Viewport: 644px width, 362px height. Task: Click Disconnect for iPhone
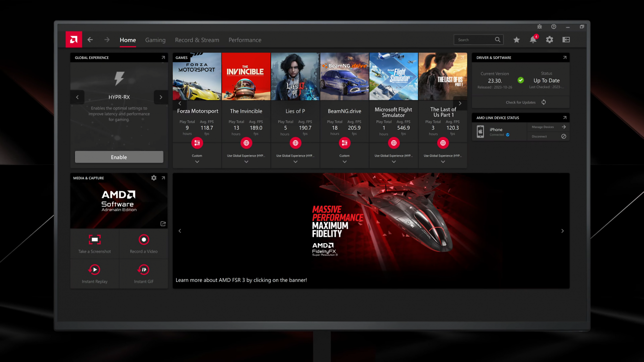[x=539, y=136]
